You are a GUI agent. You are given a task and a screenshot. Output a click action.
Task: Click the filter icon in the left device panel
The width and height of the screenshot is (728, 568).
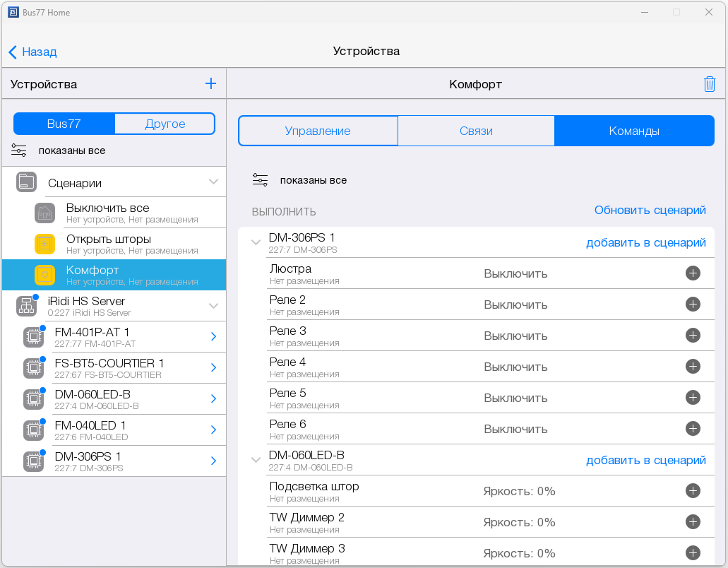tap(19, 150)
